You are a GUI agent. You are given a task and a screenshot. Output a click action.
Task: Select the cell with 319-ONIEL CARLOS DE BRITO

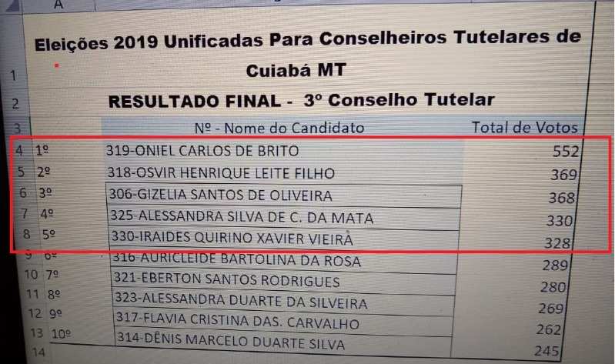284,151
